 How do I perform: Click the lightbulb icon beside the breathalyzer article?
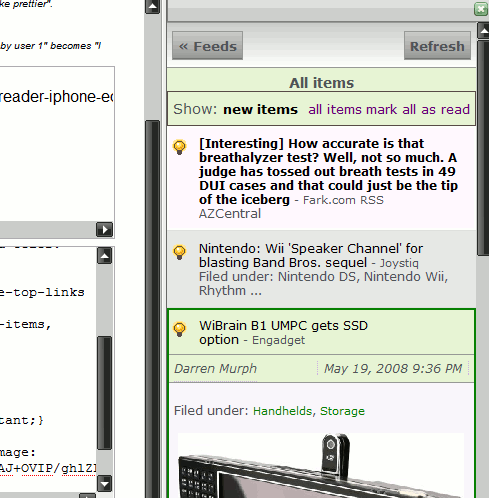pyautogui.click(x=179, y=147)
